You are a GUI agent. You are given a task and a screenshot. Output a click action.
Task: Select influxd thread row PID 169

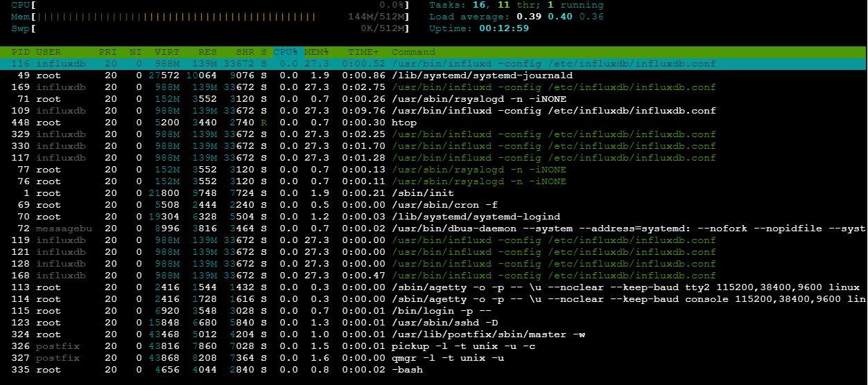[433, 87]
